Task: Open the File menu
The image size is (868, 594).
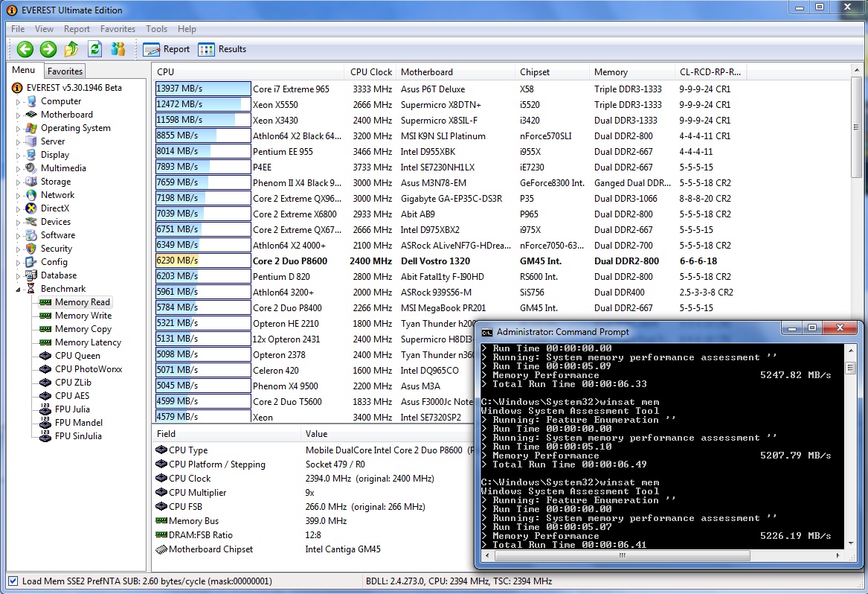Action: point(18,29)
